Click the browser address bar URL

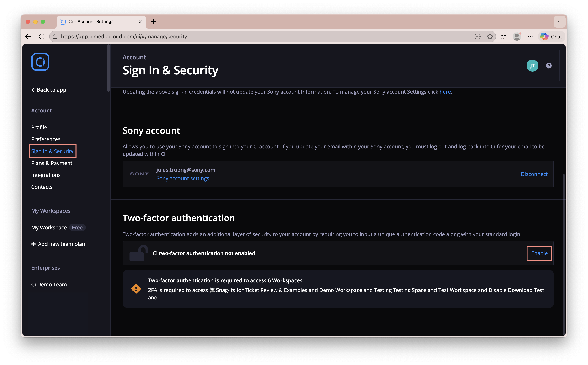point(124,36)
